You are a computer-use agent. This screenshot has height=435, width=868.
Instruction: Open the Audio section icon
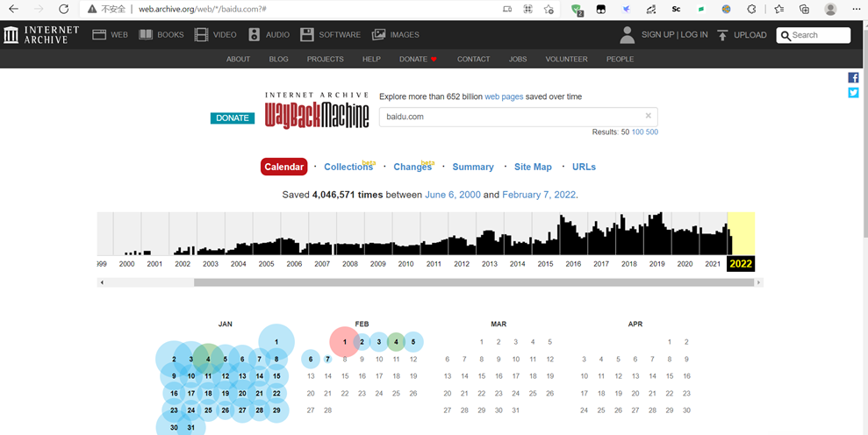click(x=255, y=35)
